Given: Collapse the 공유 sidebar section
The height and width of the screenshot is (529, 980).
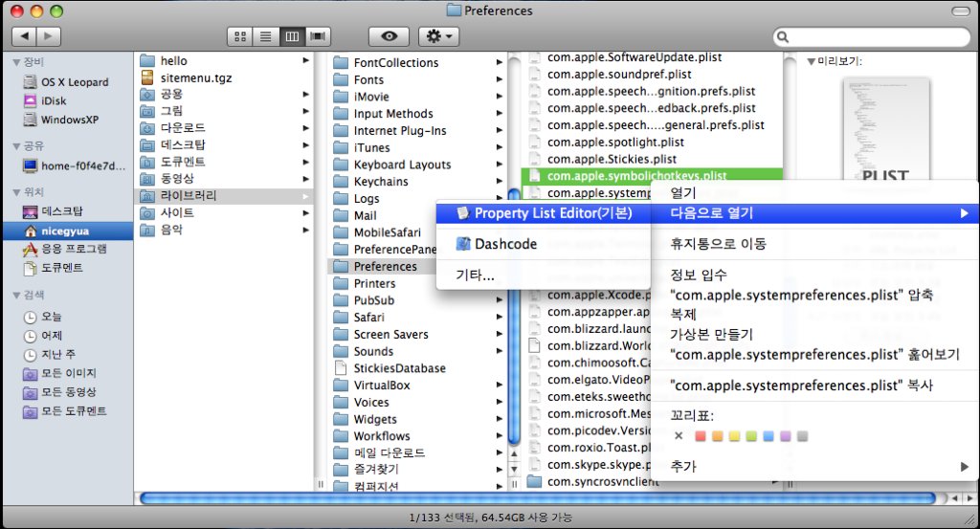Looking at the screenshot, I should (x=17, y=146).
